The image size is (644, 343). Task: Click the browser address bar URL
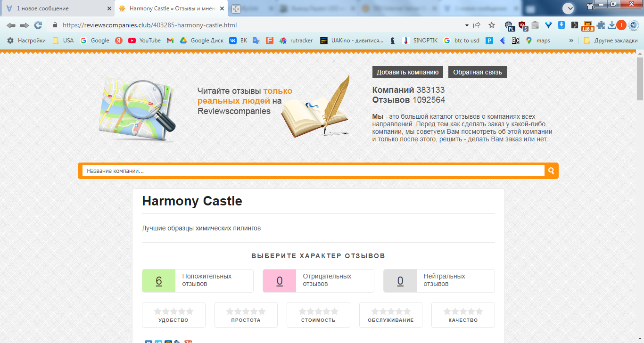tap(150, 25)
